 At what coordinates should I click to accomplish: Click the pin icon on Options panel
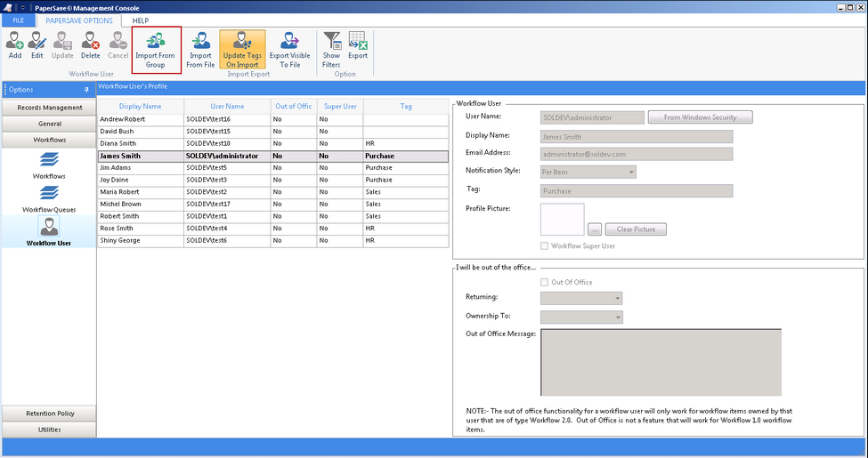[86, 90]
